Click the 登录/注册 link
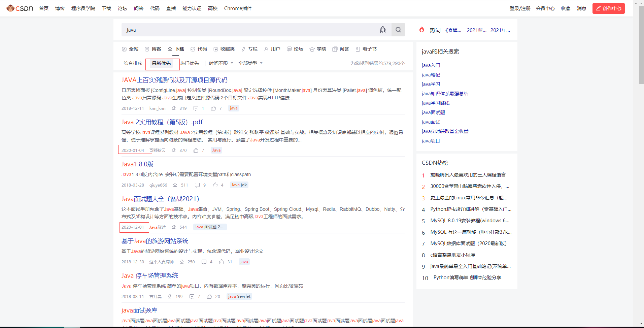This screenshot has height=328, width=644. tap(520, 8)
